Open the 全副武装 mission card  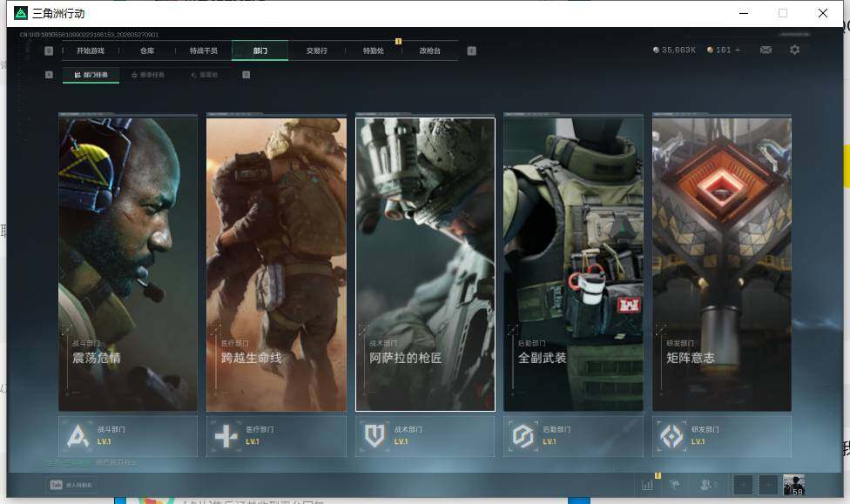(x=574, y=265)
